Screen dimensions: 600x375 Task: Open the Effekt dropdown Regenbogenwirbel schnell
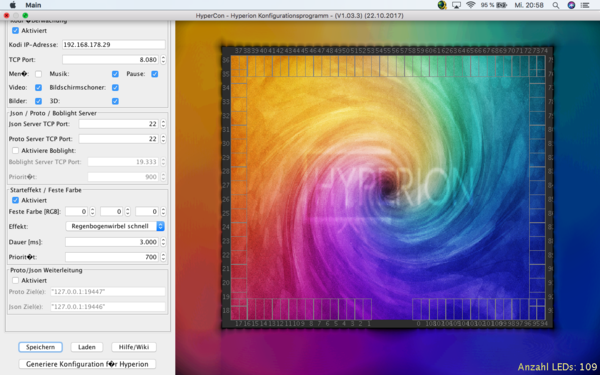click(115, 226)
